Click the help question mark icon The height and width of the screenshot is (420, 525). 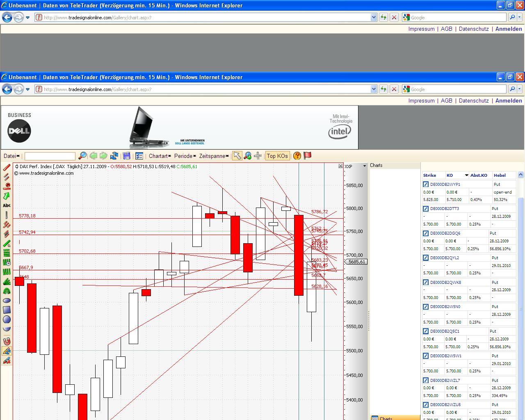(x=297, y=156)
